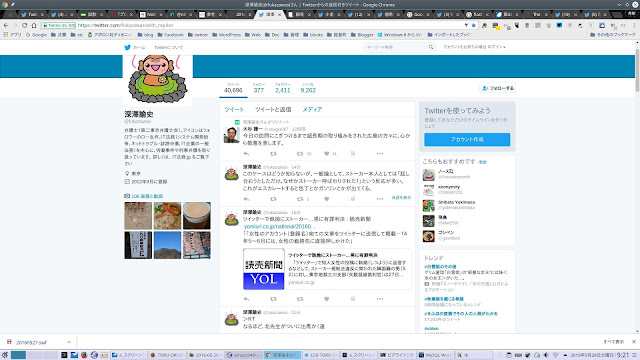Click the Twitterについて link
The width and height of the screenshot is (640, 360).
(x=169, y=47)
